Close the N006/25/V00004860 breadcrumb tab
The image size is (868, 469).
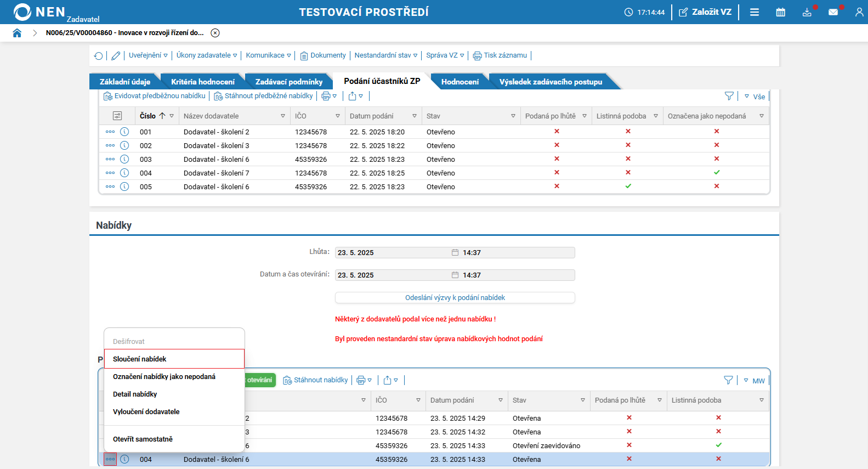tap(215, 33)
